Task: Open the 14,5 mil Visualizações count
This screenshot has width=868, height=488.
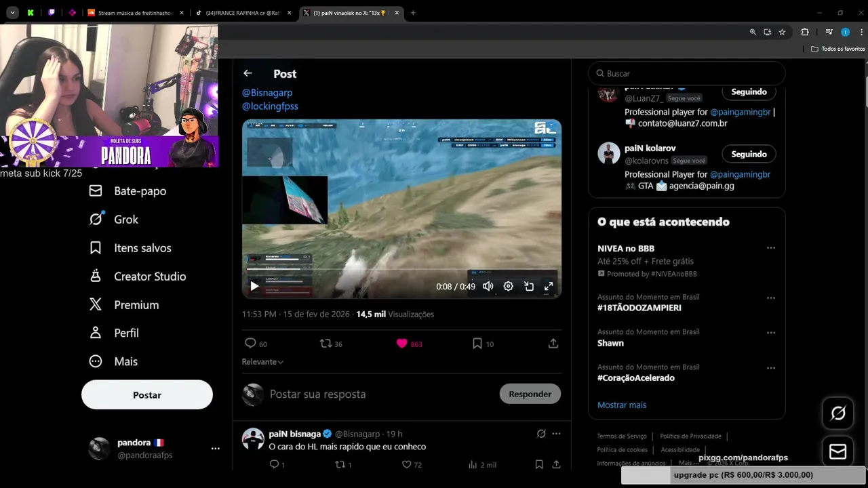Action: pos(395,314)
